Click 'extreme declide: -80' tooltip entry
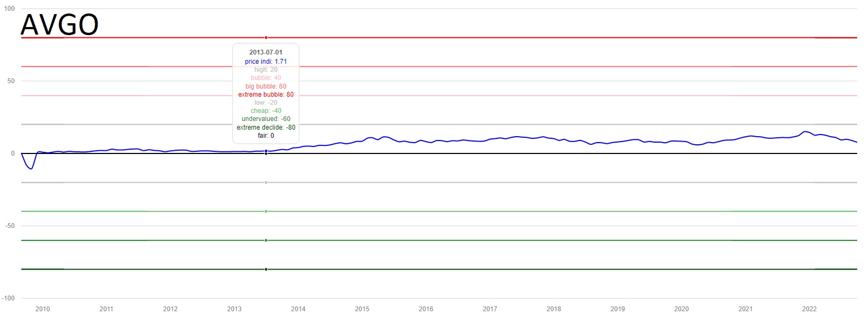The image size is (868, 328). 266,128
